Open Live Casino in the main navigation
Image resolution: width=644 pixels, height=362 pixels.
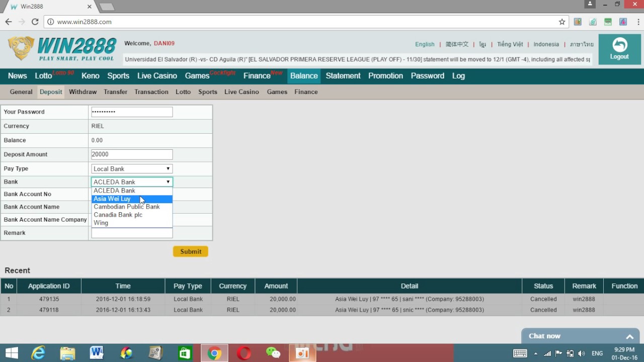[x=157, y=76]
